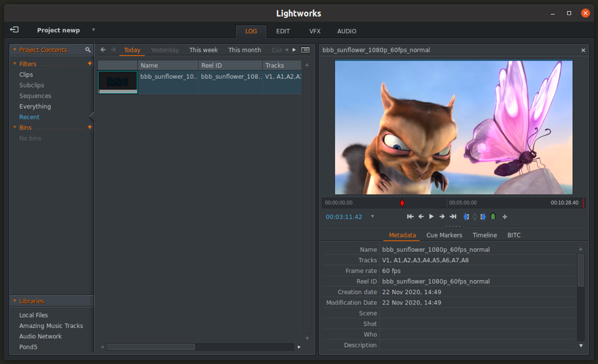Select the bbb_sunflower clip thumbnail
The image size is (598, 364).
(x=118, y=82)
